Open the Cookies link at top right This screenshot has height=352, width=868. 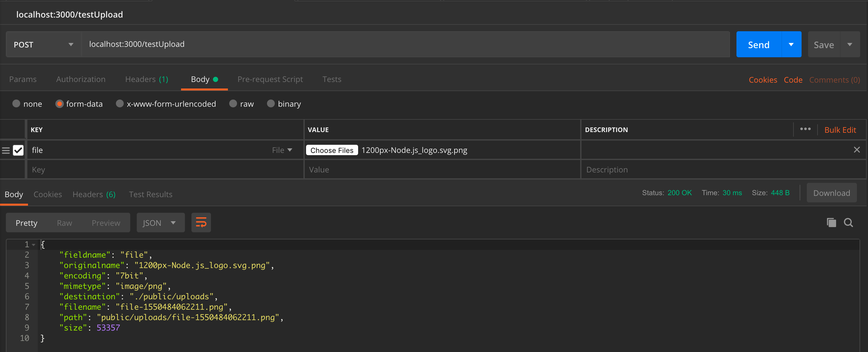(x=763, y=80)
